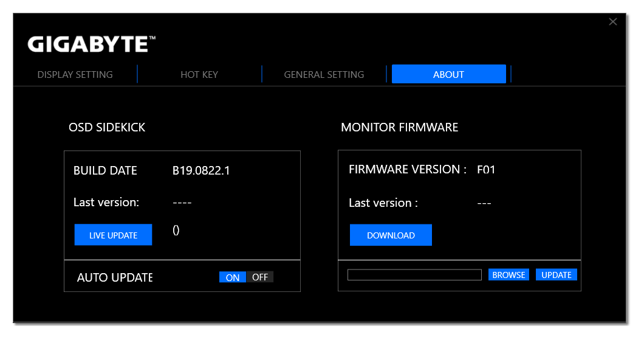
Task: Click the firmware version F01 value
Action: pyautogui.click(x=486, y=170)
